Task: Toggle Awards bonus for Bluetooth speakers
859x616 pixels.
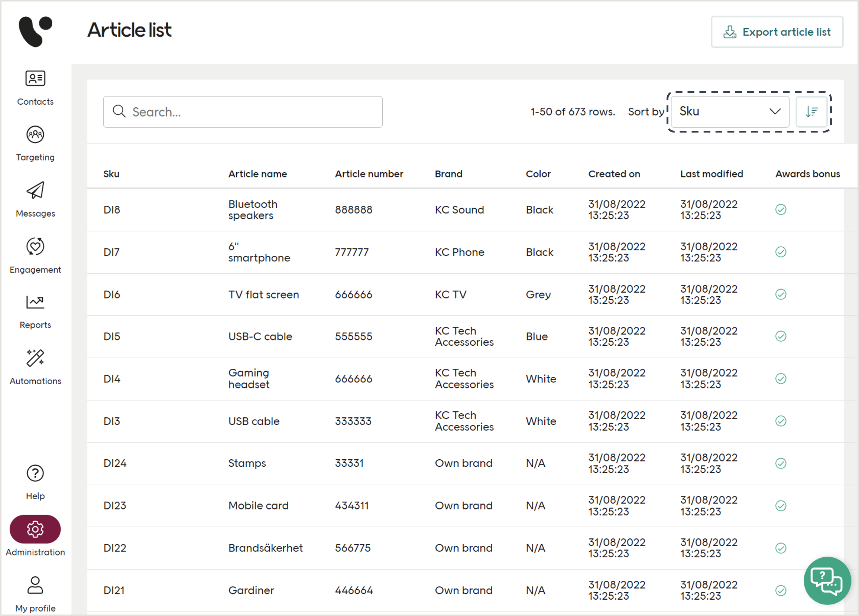Action: pyautogui.click(x=780, y=209)
